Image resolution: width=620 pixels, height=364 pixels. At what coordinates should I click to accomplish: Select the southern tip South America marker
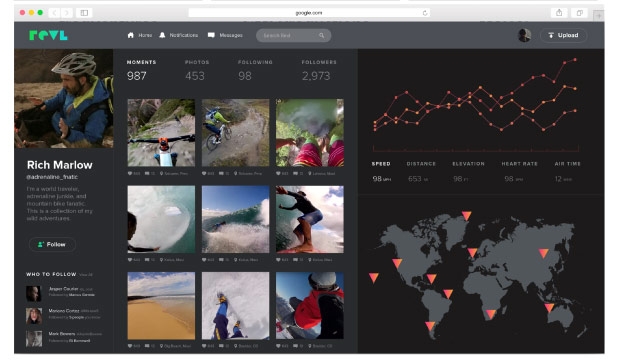click(x=430, y=326)
